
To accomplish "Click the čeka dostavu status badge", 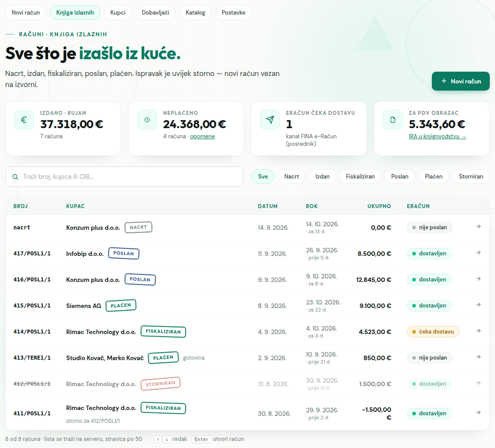I will point(433,332).
